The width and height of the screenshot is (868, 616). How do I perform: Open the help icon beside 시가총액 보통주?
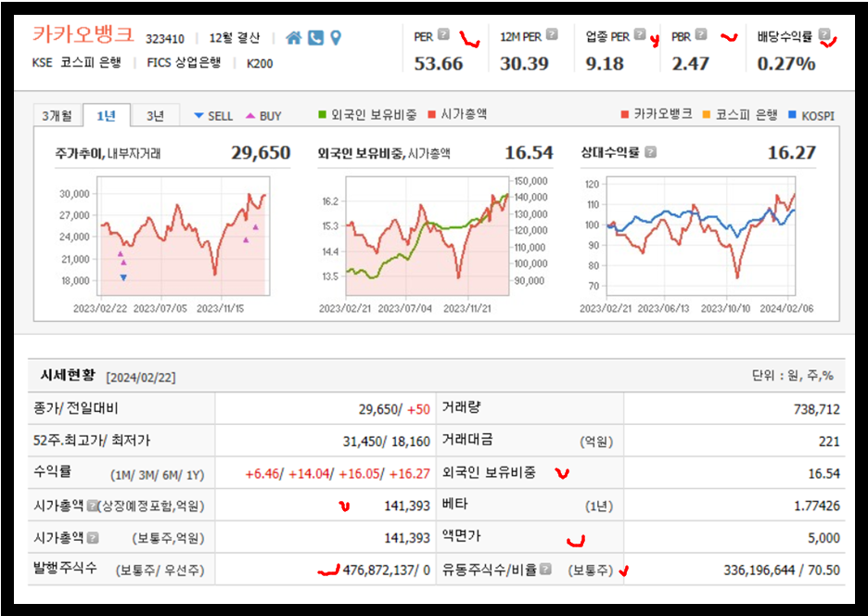pyautogui.click(x=93, y=537)
